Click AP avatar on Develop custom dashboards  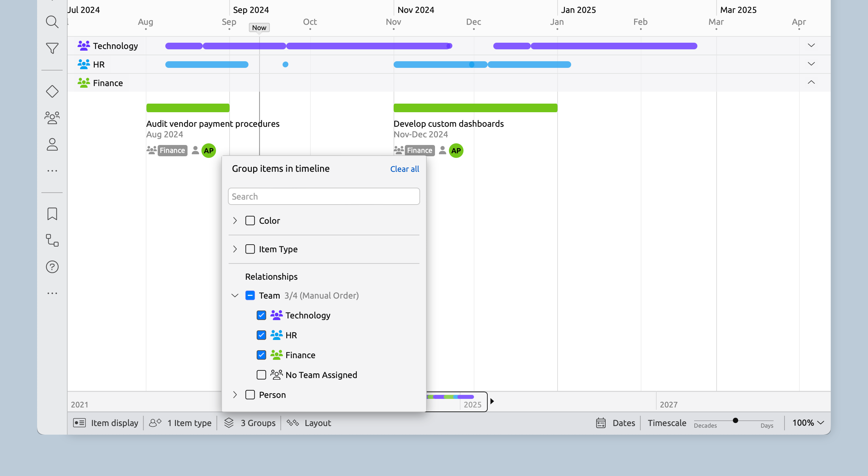click(x=456, y=151)
